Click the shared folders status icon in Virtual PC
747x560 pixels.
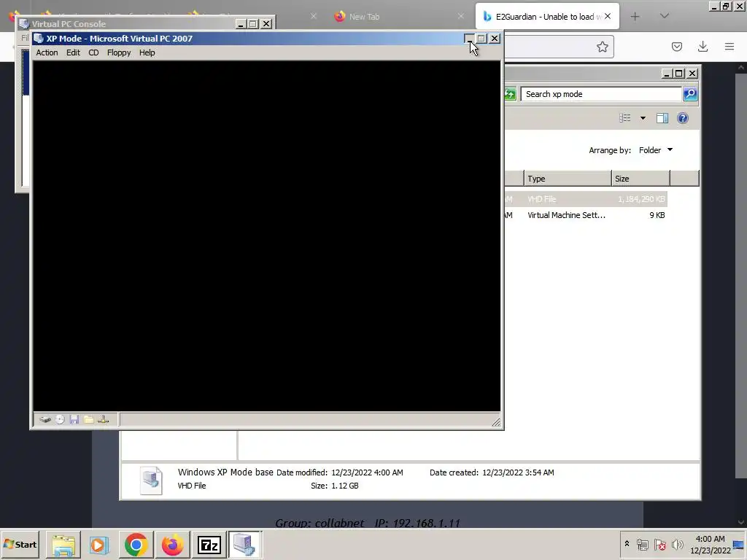[88, 419]
